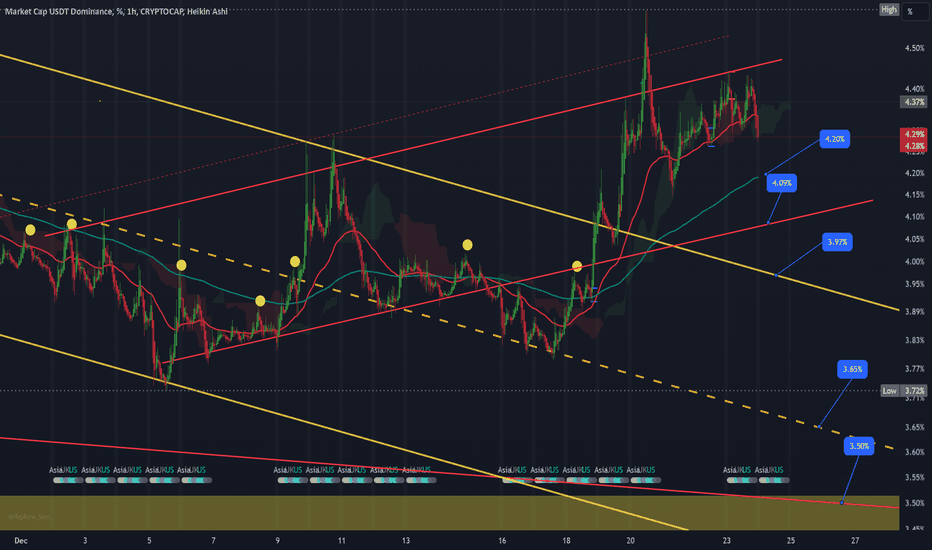Select the blue 4.20% callout label
The image size is (932, 550).
(835, 139)
